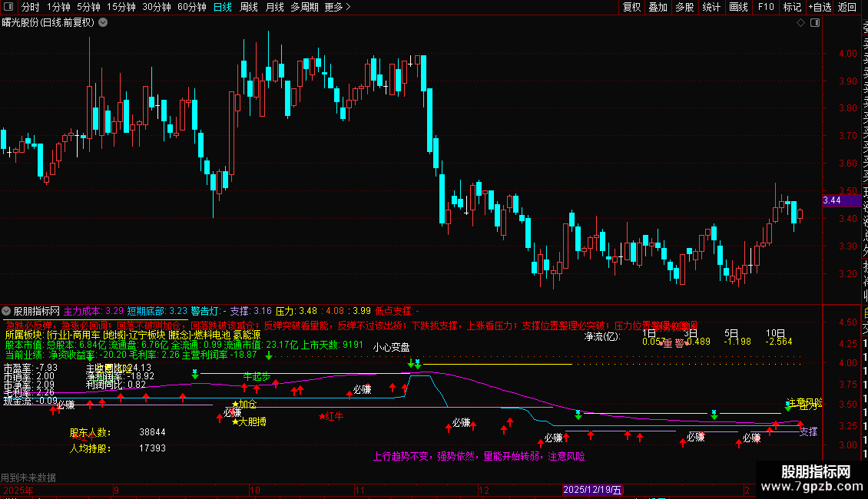Switch to the 分时 intraday view
This screenshot has height=499, width=868.
click(x=31, y=7)
